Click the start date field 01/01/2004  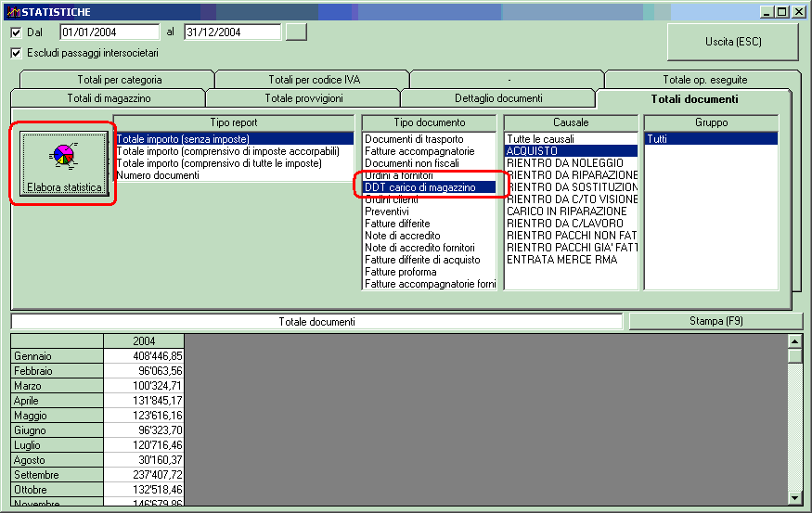click(110, 32)
